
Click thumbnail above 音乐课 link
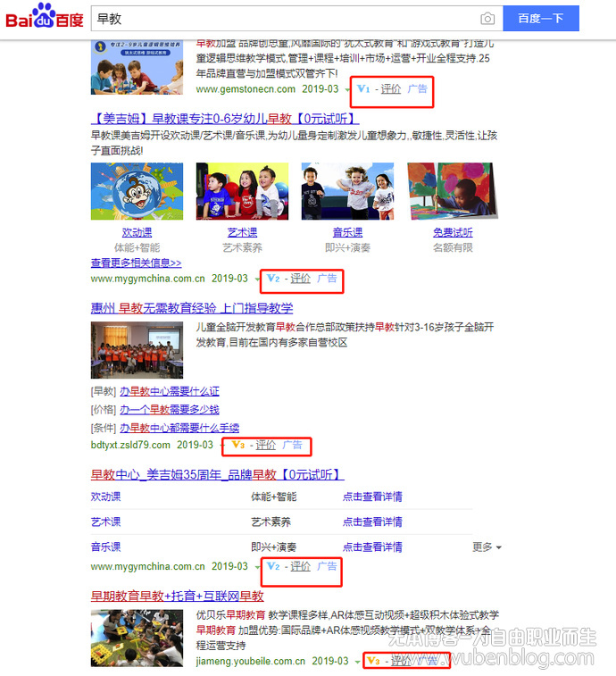tap(347, 191)
